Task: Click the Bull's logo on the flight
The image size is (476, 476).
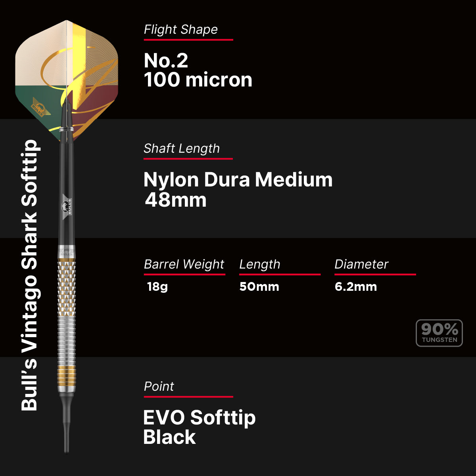Action: tap(40, 106)
